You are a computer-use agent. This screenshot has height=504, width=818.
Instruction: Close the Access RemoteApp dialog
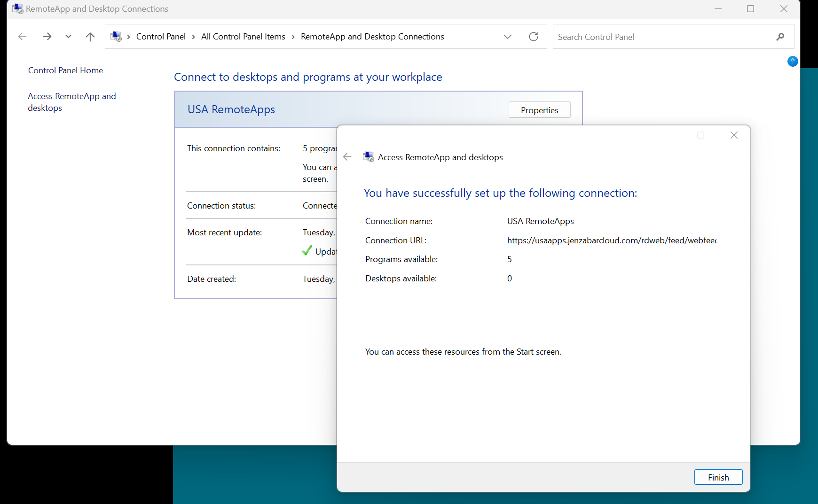tap(734, 135)
